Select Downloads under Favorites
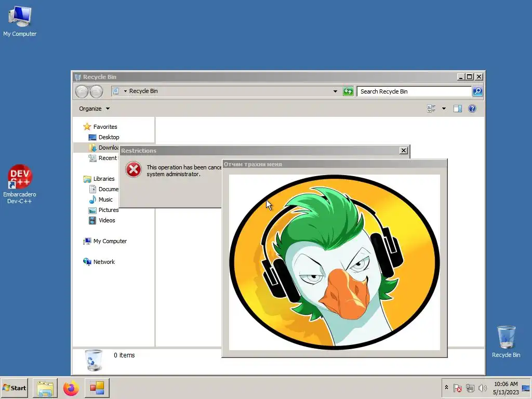Screen dimensions: 532x399 coord(104,148)
